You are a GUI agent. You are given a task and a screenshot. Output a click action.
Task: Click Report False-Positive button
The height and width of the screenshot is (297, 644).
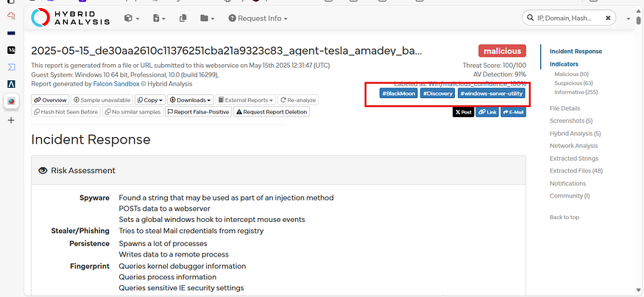(199, 112)
